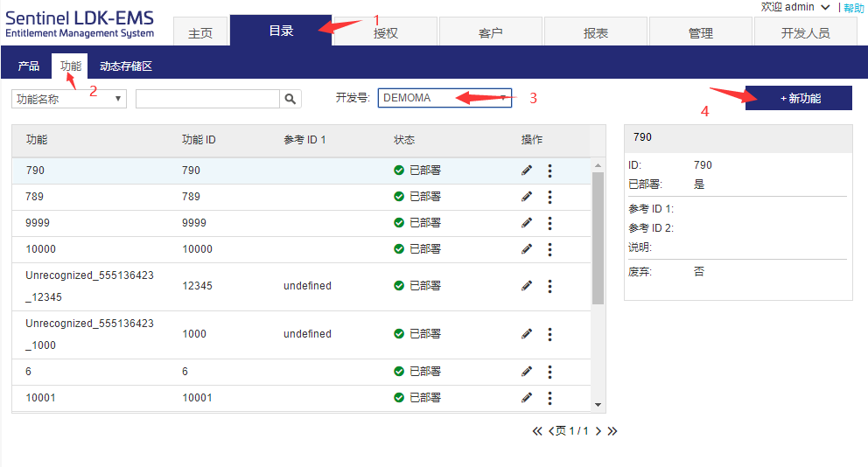Click the feature search text field

tap(207, 99)
